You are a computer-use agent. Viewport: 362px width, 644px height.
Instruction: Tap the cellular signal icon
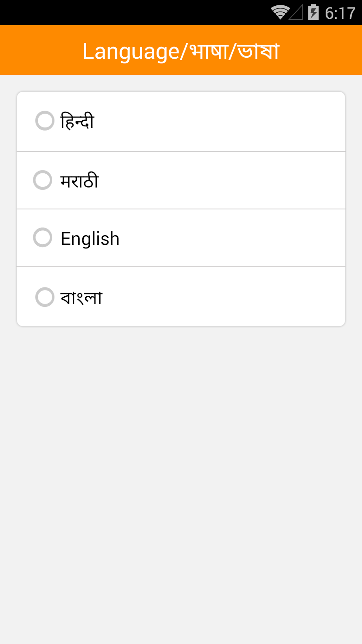(x=296, y=13)
